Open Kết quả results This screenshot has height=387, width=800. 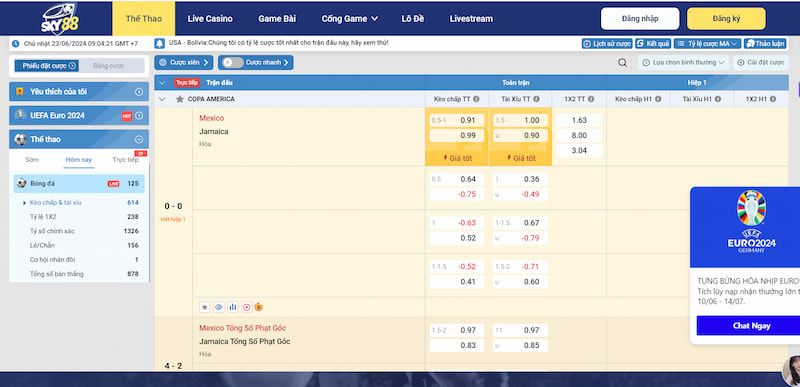(654, 44)
